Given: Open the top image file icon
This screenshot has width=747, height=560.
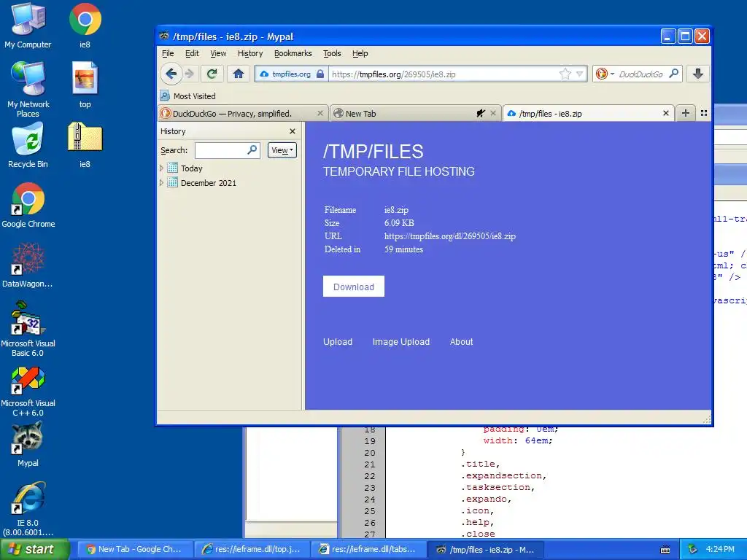Looking at the screenshot, I should (85, 86).
